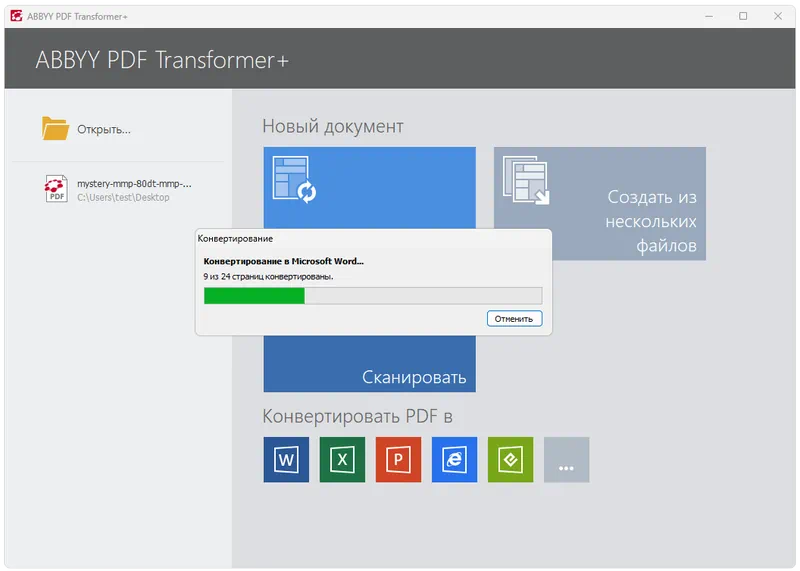800x571 pixels.
Task: Convert PDF to PowerPoint icon
Action: pyautogui.click(x=398, y=459)
